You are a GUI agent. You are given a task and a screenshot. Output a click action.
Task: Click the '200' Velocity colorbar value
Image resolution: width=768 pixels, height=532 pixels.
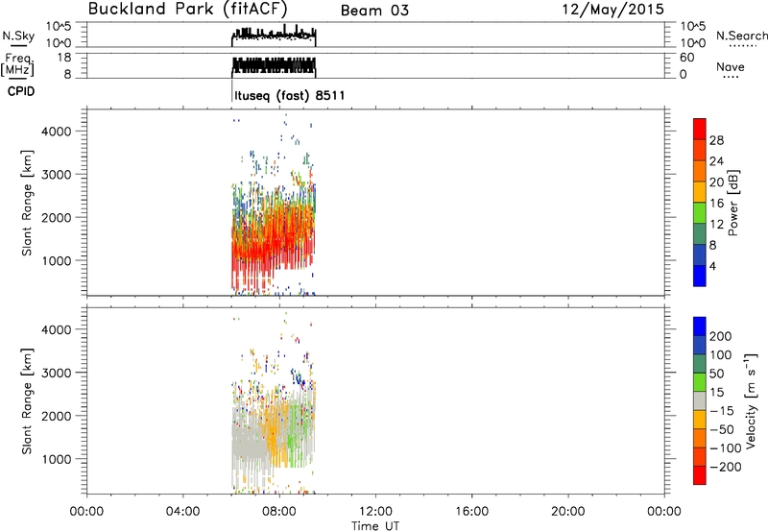[721, 336]
